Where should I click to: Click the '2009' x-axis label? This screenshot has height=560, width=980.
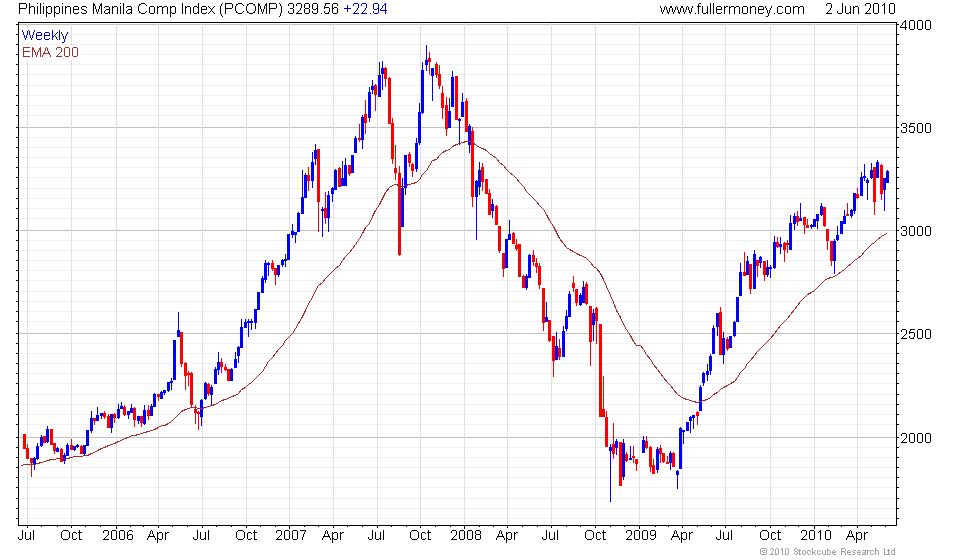tap(641, 536)
